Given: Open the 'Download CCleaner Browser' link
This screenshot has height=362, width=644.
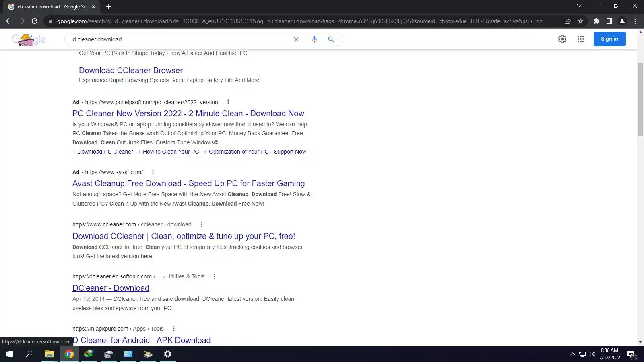Looking at the screenshot, I should tap(131, 70).
